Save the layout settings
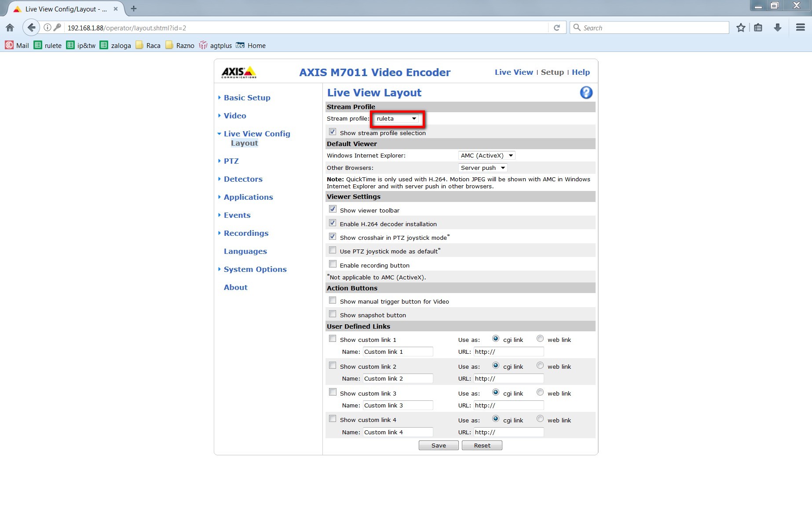Viewport: 812px width, 528px height. (439, 445)
